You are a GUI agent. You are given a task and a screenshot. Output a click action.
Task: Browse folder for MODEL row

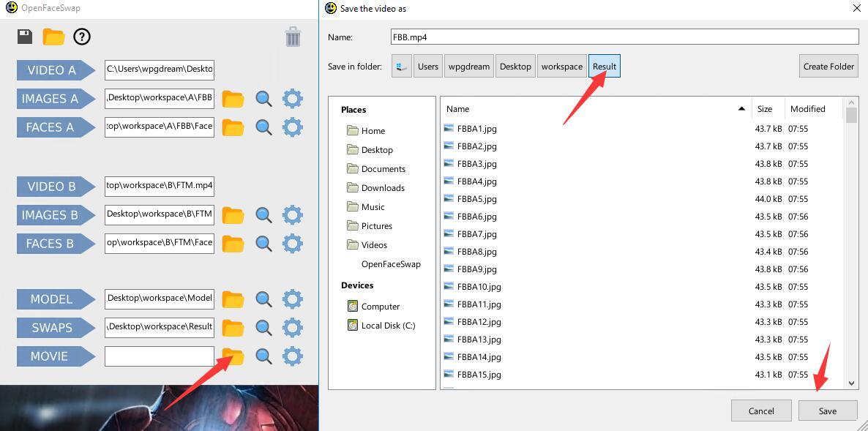click(x=233, y=299)
